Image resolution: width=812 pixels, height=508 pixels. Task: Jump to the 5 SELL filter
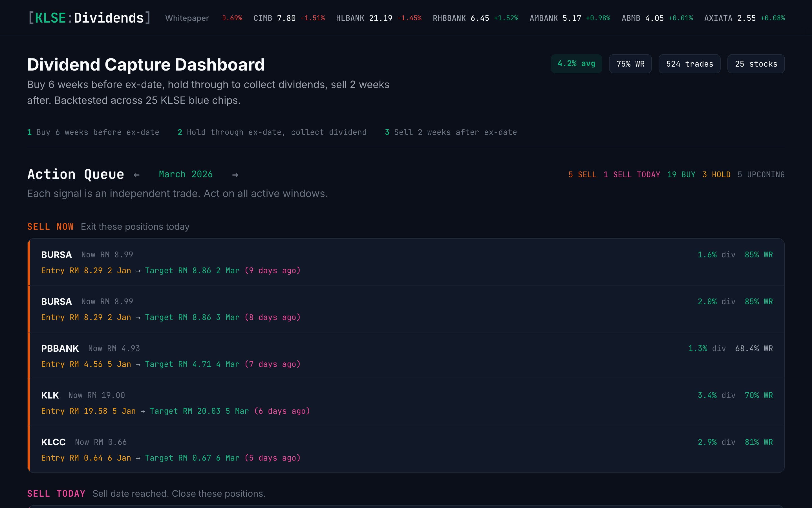pos(582,175)
